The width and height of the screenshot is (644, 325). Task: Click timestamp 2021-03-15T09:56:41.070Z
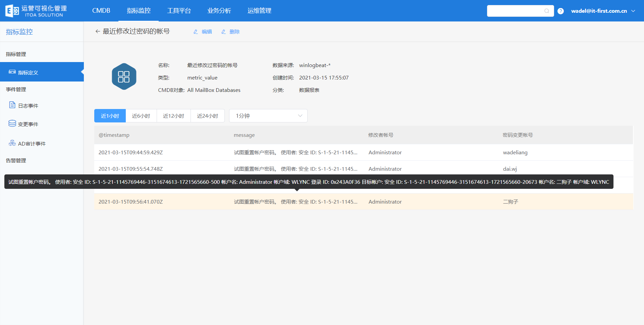(x=131, y=202)
